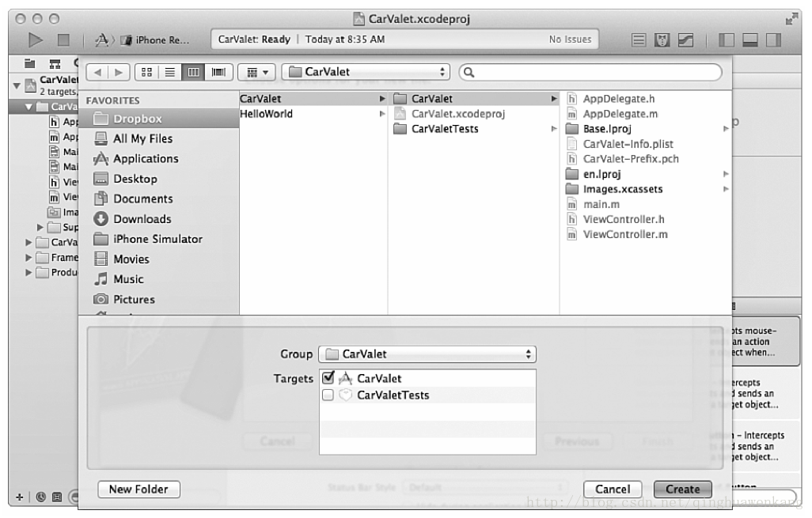Select CarValet.xcodeproj file
The height and width of the screenshot is (518, 812).
(x=474, y=114)
